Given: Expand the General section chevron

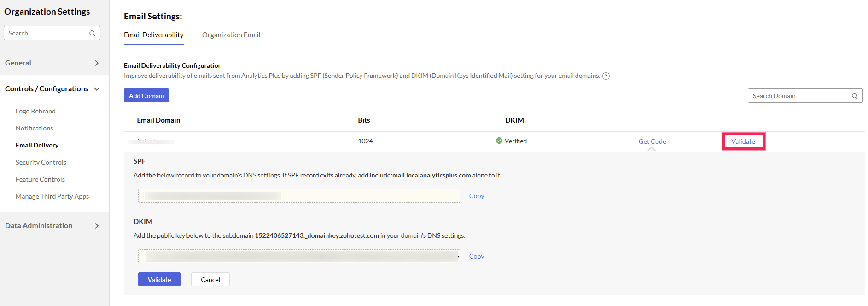Looking at the screenshot, I should [97, 63].
